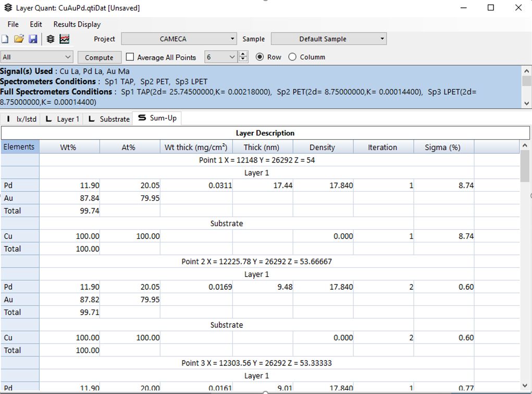The image size is (532, 394).
Task: Click the Wt% column header
Action: tap(68, 147)
